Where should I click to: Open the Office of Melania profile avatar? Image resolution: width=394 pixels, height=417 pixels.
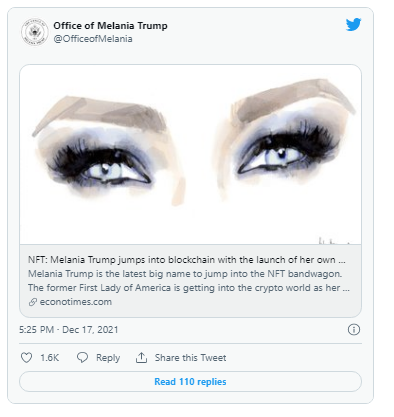[x=35, y=32]
